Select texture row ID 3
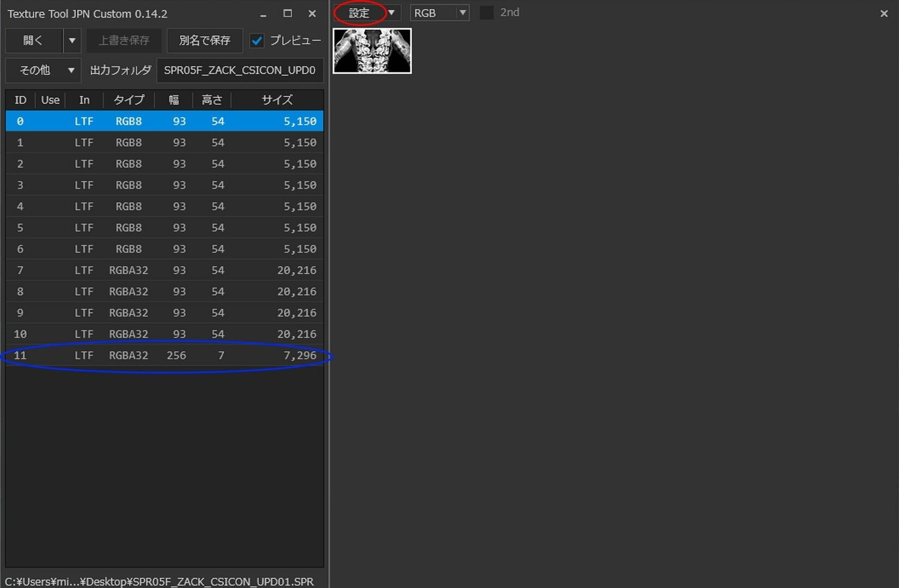Image resolution: width=899 pixels, height=588 pixels. 164,185
